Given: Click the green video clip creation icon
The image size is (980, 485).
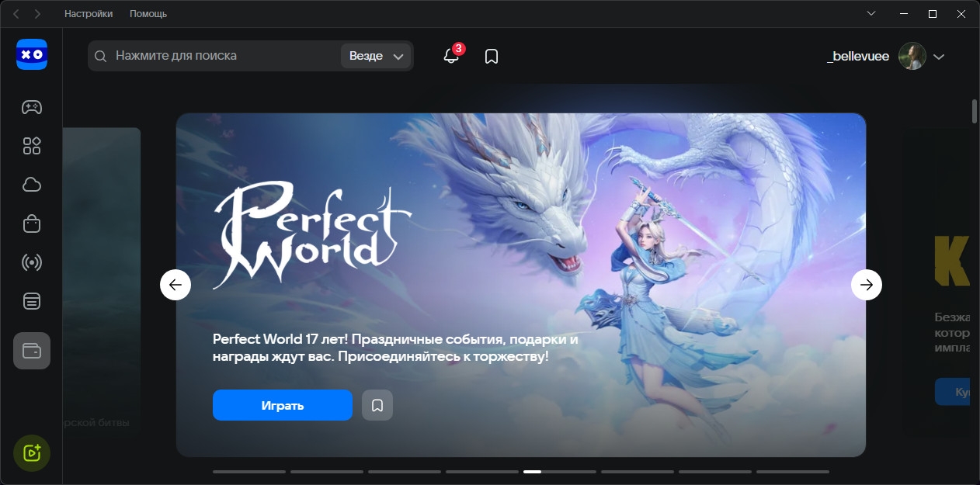Looking at the screenshot, I should click(x=32, y=453).
